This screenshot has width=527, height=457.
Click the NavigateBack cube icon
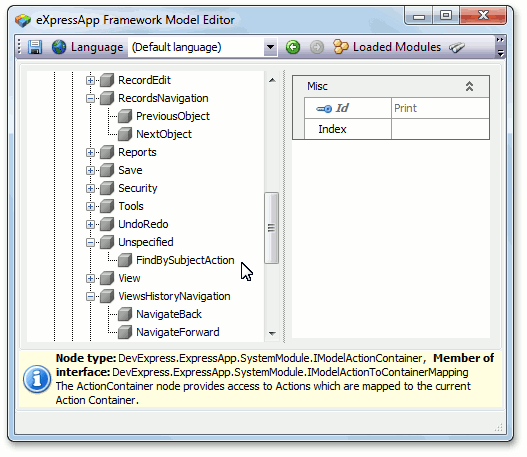click(125, 315)
